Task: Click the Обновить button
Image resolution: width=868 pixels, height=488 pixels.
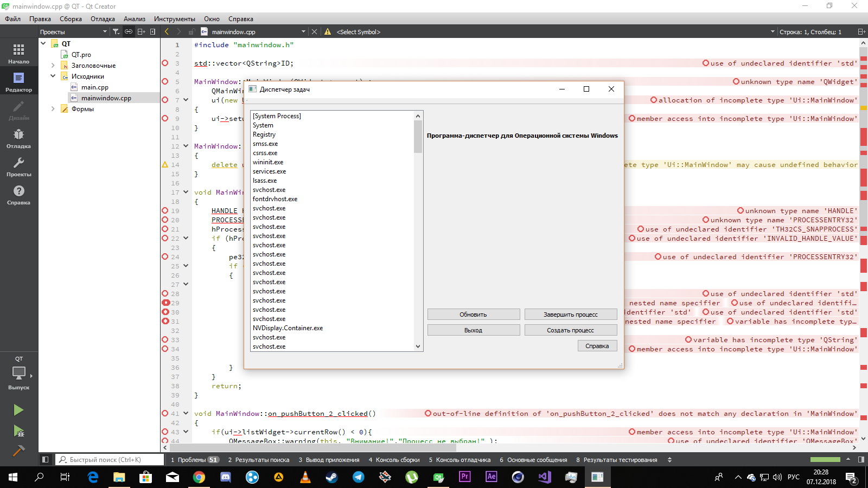Action: (x=473, y=314)
